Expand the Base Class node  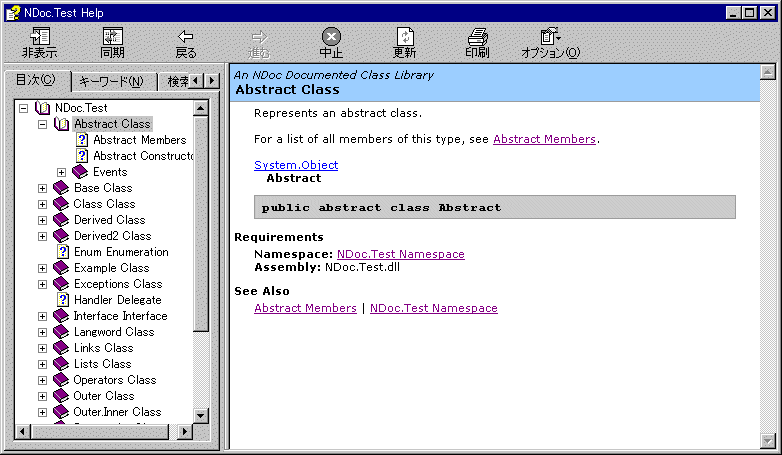(x=42, y=188)
